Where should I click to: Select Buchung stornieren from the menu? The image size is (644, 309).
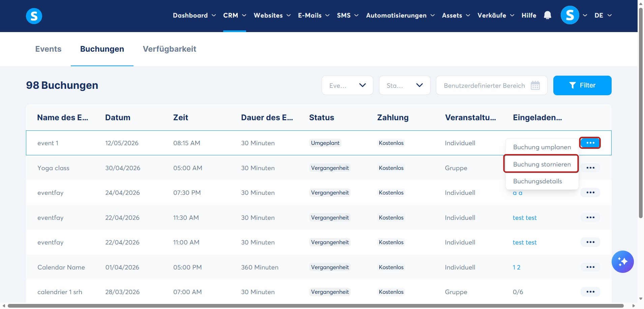(541, 164)
